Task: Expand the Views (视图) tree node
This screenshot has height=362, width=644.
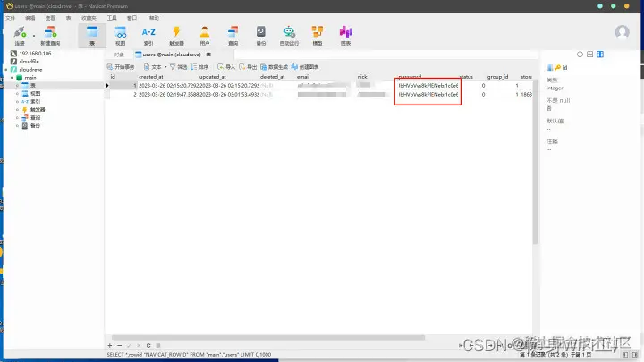Action: click(x=17, y=94)
